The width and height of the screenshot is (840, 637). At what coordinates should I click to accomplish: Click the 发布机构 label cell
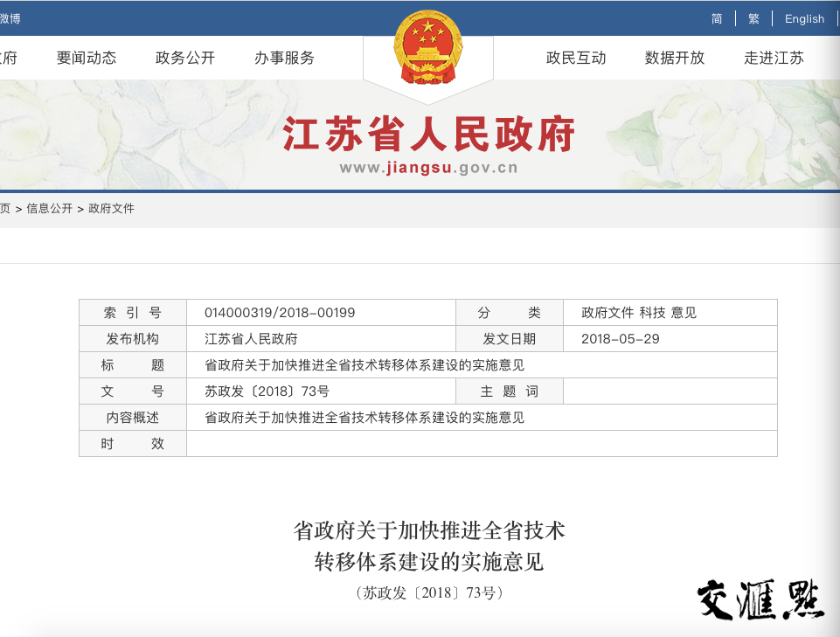click(133, 339)
